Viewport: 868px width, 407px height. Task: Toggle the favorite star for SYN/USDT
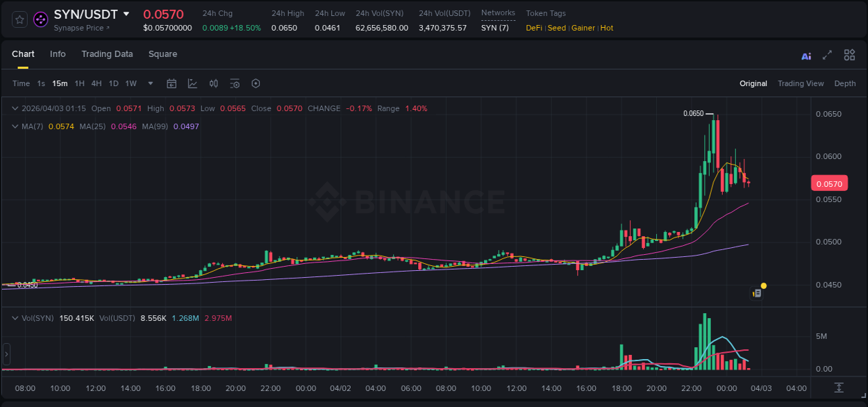[x=19, y=19]
